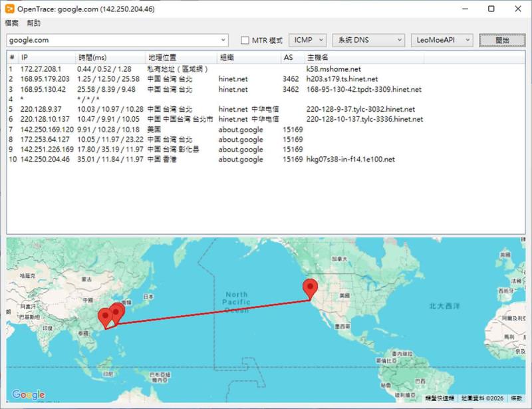
Task: Select the leftmost red marker near Hong Kong
Action: (x=104, y=315)
